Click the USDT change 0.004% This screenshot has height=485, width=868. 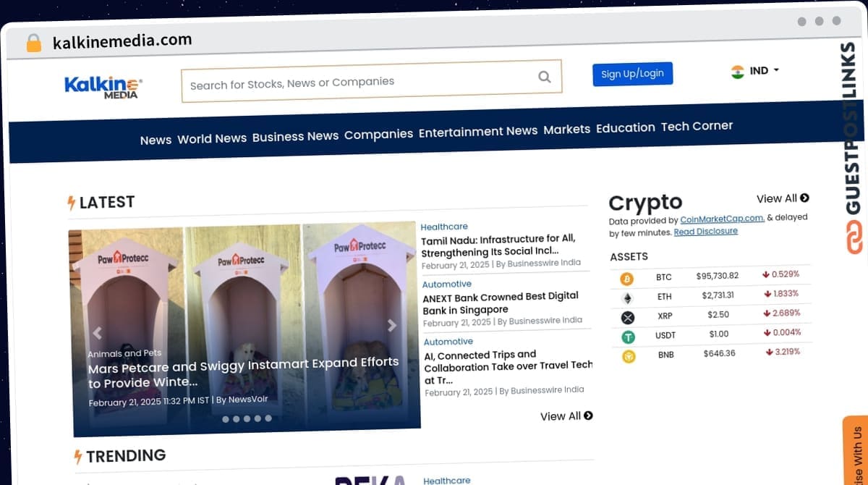pyautogui.click(x=782, y=332)
